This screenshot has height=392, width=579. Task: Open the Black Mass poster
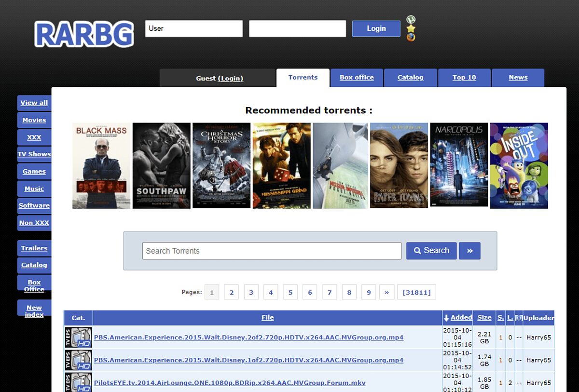coord(101,165)
